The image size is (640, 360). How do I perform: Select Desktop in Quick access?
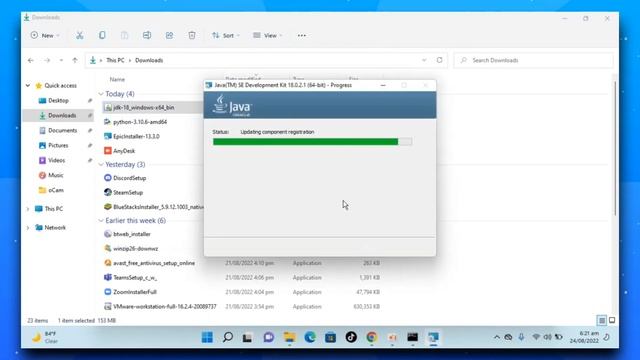[x=58, y=100]
